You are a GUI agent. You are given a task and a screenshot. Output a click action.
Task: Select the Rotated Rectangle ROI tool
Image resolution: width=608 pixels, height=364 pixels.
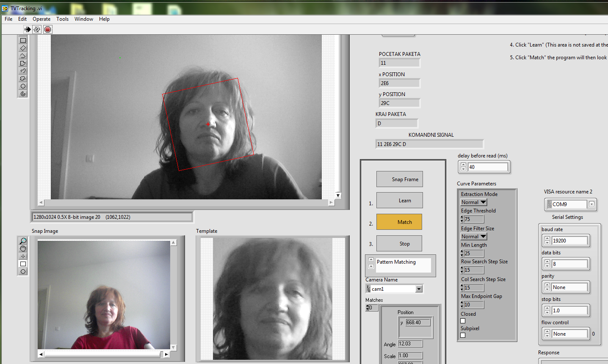tap(23, 48)
